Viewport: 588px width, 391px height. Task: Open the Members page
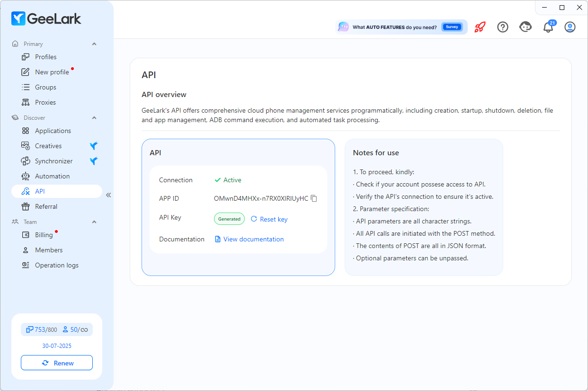click(x=57, y=250)
